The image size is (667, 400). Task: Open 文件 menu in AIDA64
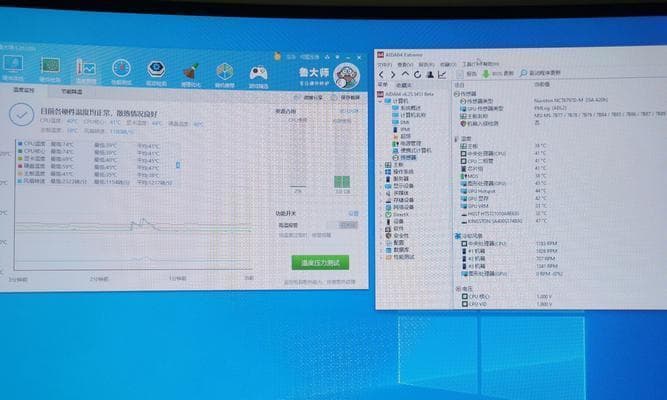click(384, 65)
